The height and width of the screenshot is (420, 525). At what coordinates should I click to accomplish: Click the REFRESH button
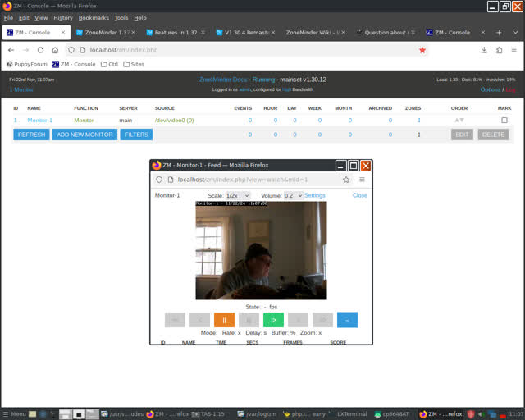[31, 135]
